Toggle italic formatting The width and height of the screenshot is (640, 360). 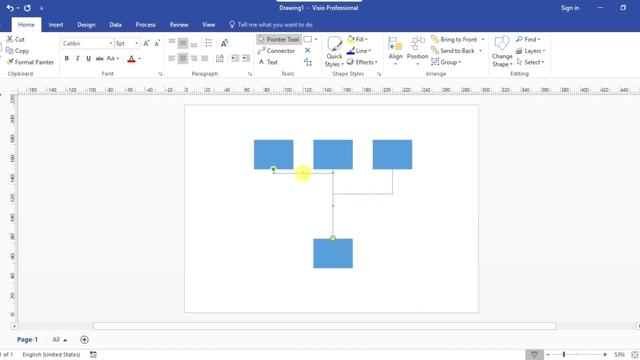click(x=78, y=58)
